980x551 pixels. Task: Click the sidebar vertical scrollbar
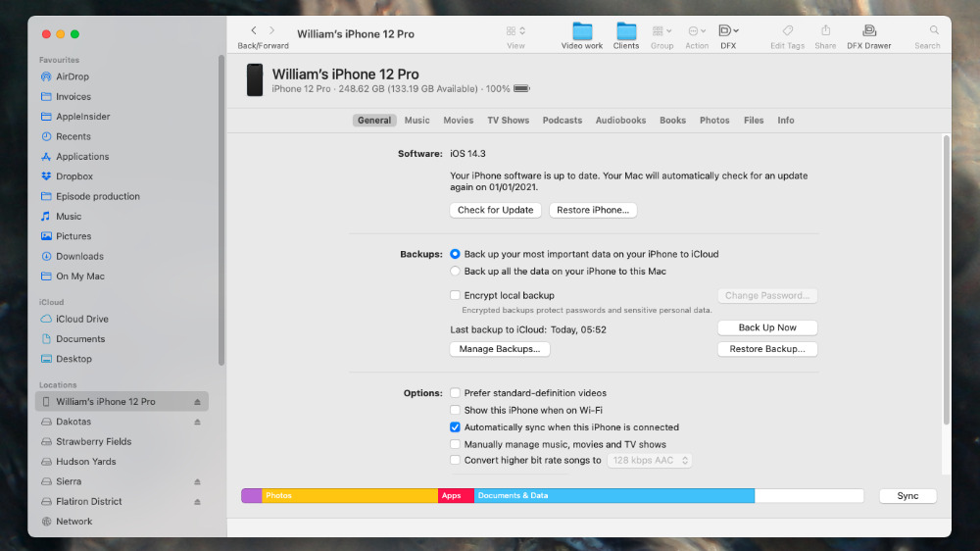tap(221, 210)
